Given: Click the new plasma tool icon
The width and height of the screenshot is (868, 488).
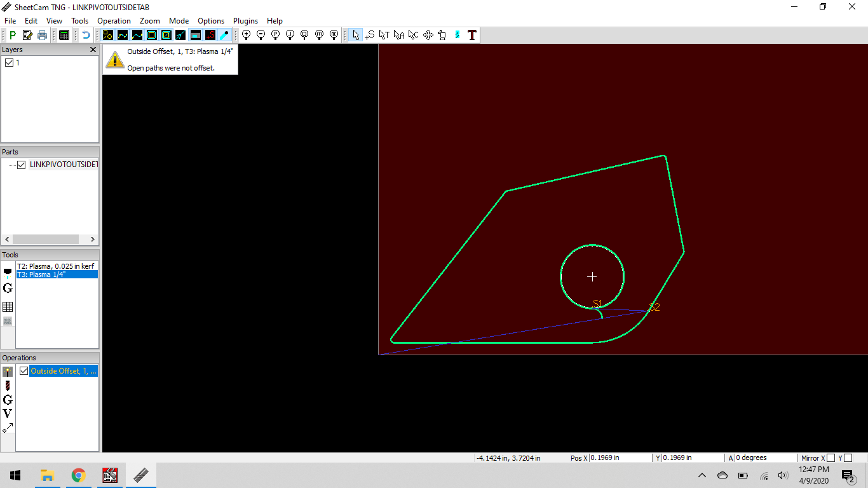Looking at the screenshot, I should click(8, 273).
